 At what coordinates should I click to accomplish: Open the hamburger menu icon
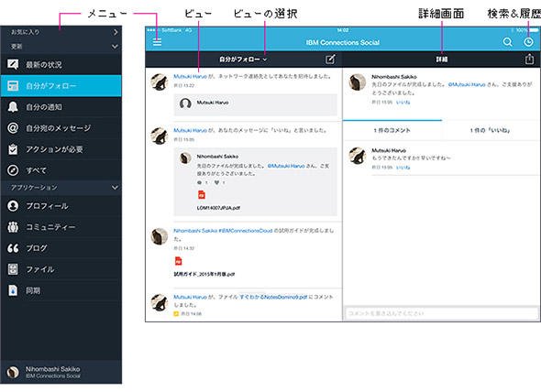[x=158, y=42]
